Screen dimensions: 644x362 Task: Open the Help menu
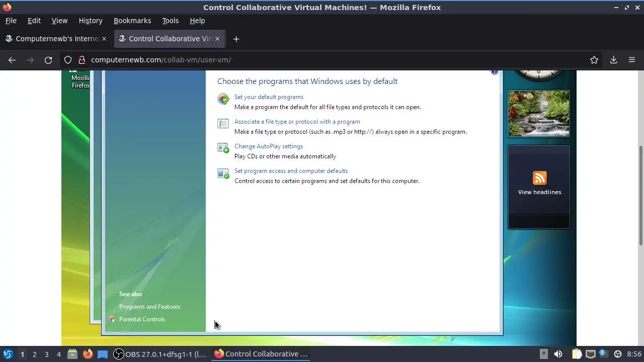197,21
